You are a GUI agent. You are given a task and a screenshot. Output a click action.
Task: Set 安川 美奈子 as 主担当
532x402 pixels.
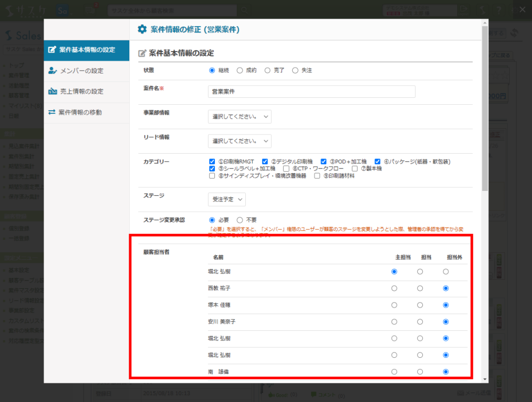[394, 322]
